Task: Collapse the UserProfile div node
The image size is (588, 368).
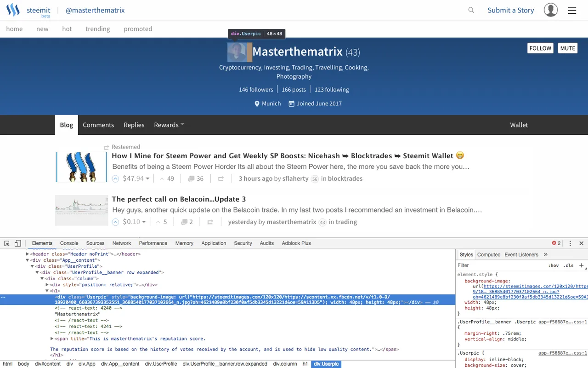Action: pyautogui.click(x=33, y=266)
